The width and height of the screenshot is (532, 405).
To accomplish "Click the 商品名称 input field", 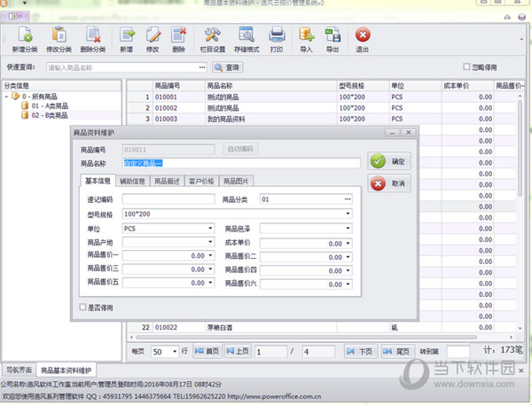I will click(241, 163).
